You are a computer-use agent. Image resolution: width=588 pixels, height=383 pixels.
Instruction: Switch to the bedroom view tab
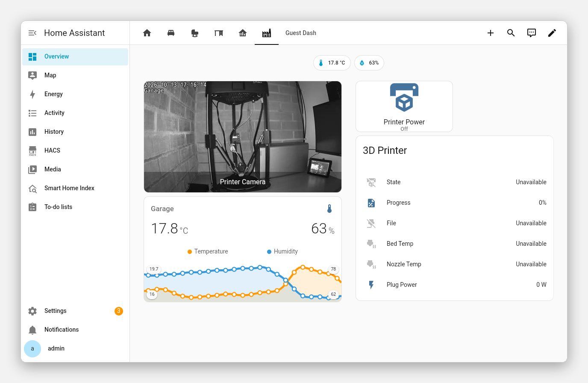[x=171, y=33]
